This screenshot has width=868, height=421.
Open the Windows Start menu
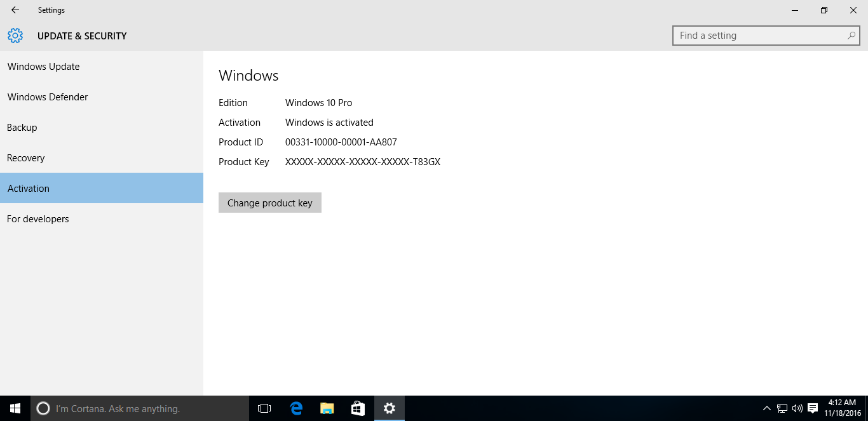(x=15, y=408)
